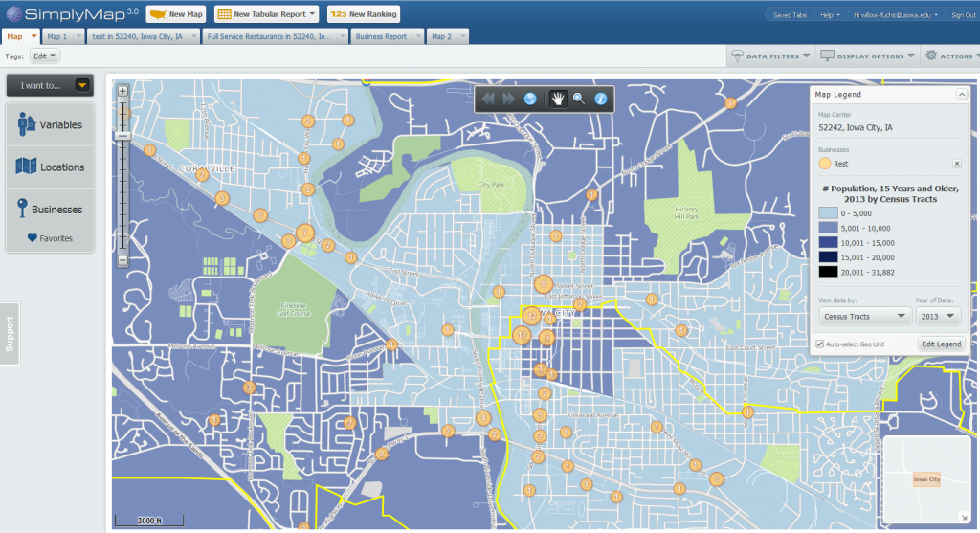Click the map center text '52242, Iowa City, IA'
980x533 pixels.
click(x=855, y=127)
